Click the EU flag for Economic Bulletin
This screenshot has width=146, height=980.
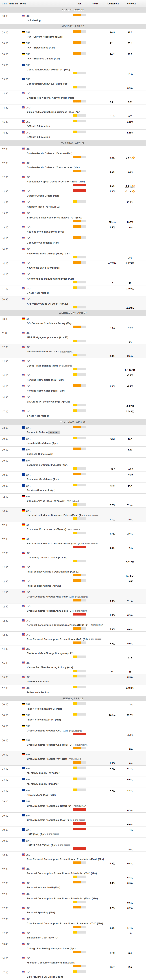(x=24, y=428)
